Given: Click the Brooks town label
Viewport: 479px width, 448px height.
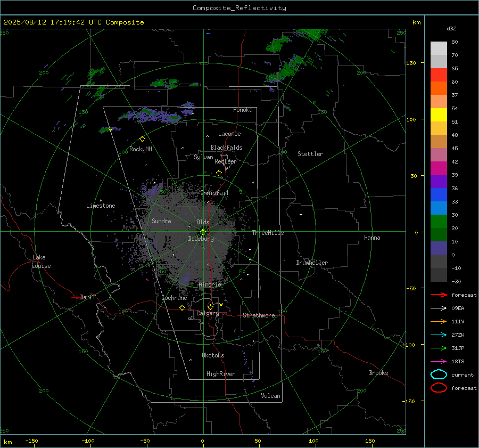Looking at the screenshot, I should click(x=378, y=373).
